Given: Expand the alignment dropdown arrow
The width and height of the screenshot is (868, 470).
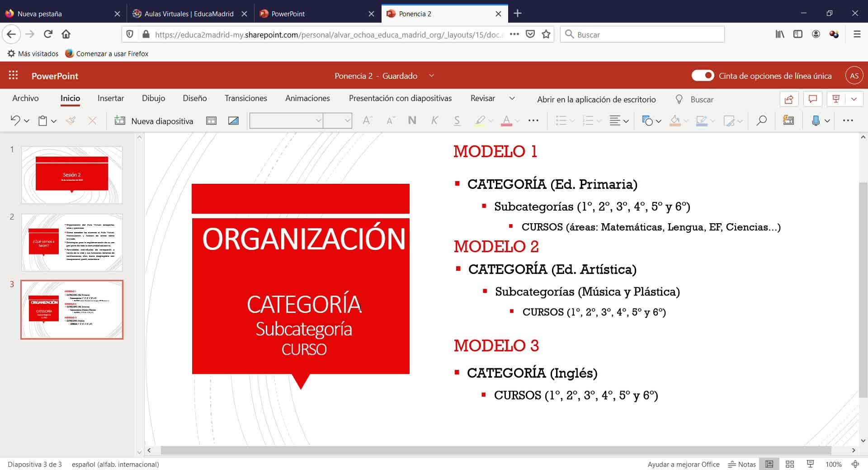Looking at the screenshot, I should (x=626, y=121).
